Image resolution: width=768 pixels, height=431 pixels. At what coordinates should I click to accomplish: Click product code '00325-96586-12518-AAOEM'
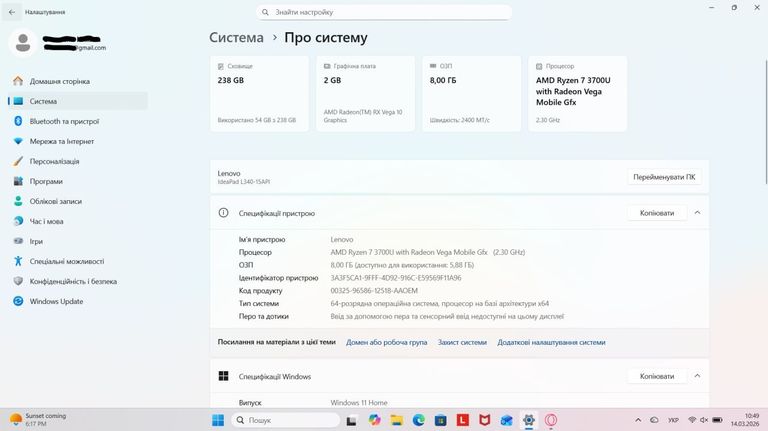click(374, 290)
